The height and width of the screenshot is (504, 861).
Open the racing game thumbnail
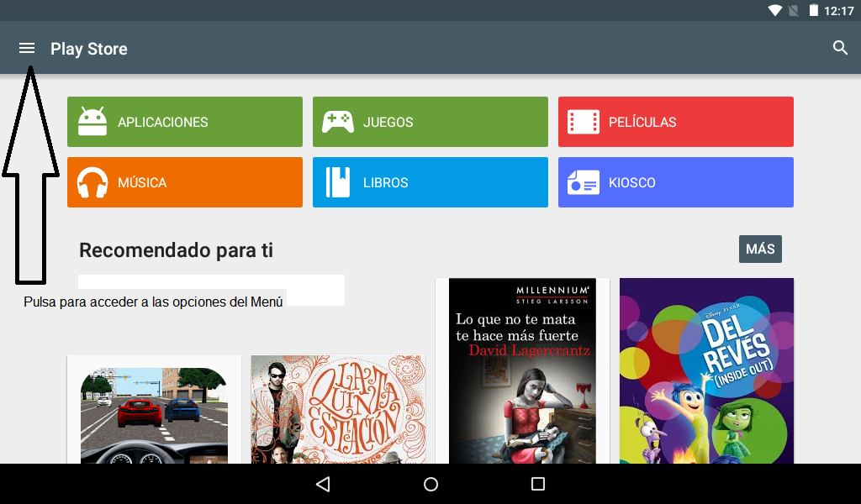tap(154, 413)
